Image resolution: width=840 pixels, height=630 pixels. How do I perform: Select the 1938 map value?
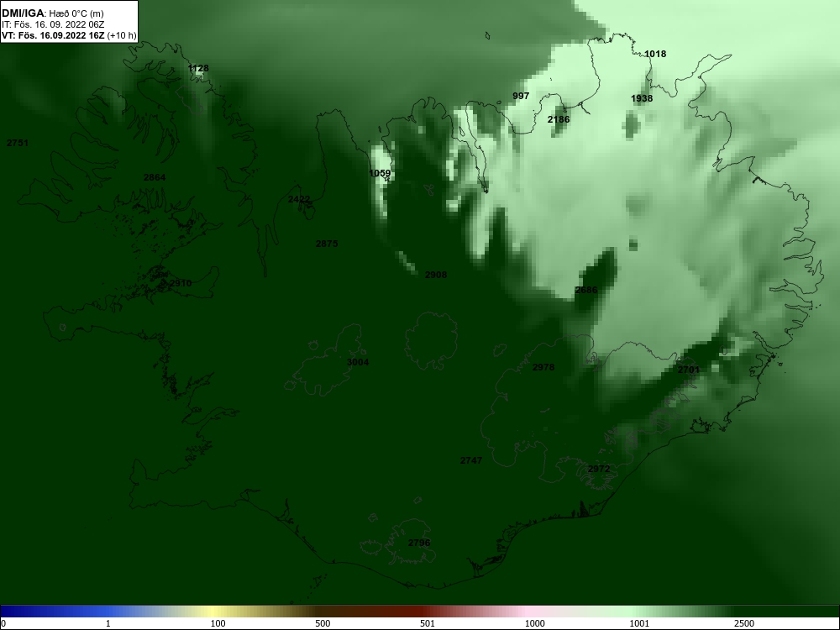[642, 98]
